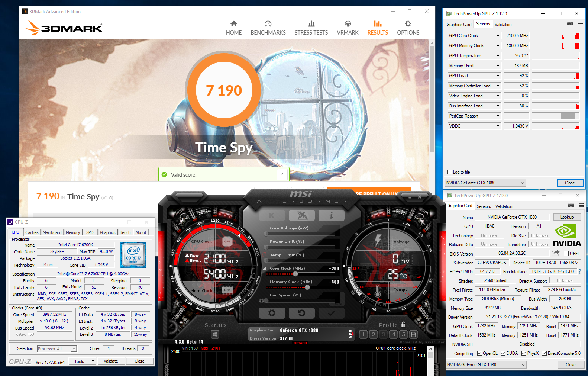Open the hamburger menu in the Sensors GPU-Z window
Image resolution: width=588 pixels, height=376 pixels.
pyautogui.click(x=580, y=23)
